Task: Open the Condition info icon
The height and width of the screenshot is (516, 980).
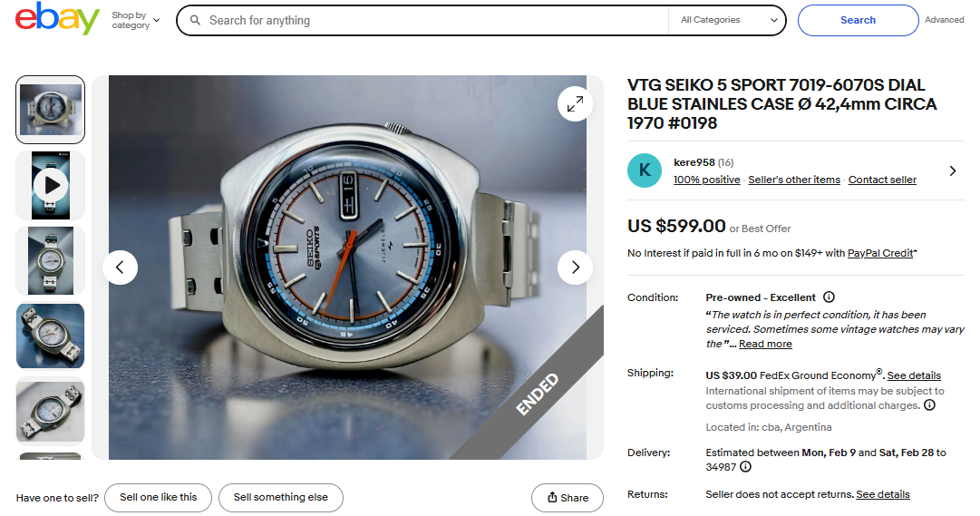Action: point(829,297)
